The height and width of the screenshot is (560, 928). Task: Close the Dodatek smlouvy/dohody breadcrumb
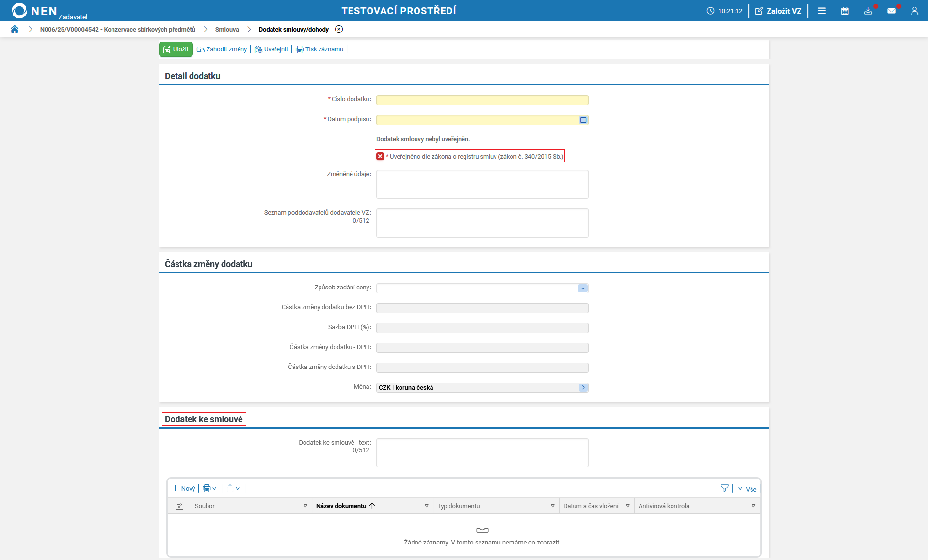pyautogui.click(x=339, y=29)
